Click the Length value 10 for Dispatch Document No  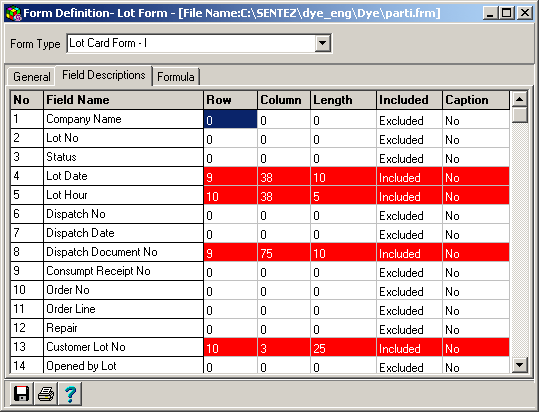(343, 252)
